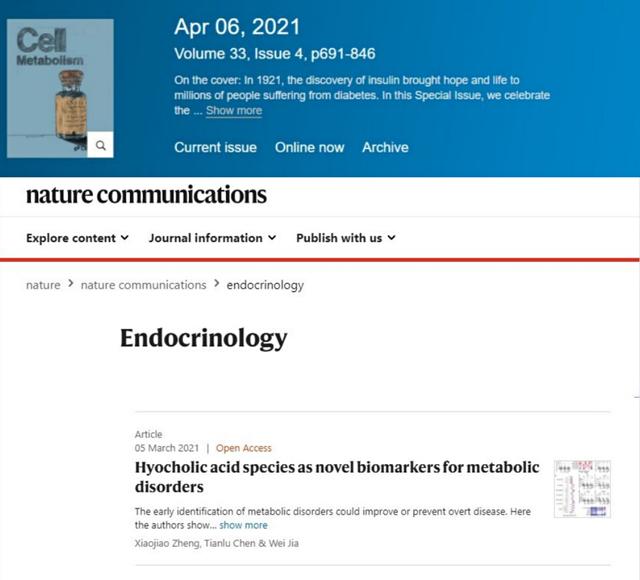
Task: Open the Cell Metabolism cover thumbnail
Action: (60, 88)
